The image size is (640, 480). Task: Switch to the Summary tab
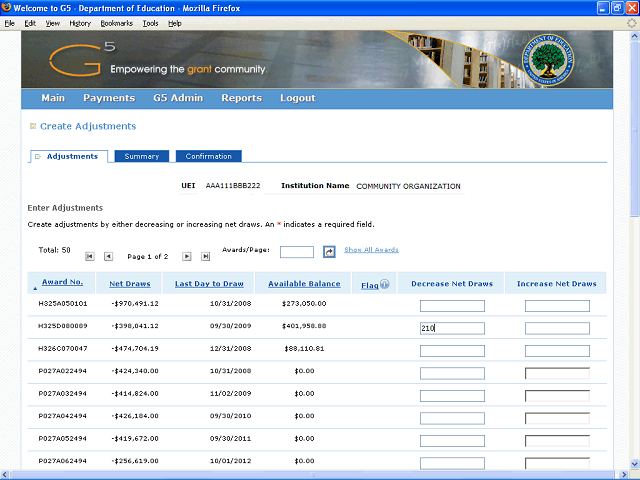click(141, 156)
